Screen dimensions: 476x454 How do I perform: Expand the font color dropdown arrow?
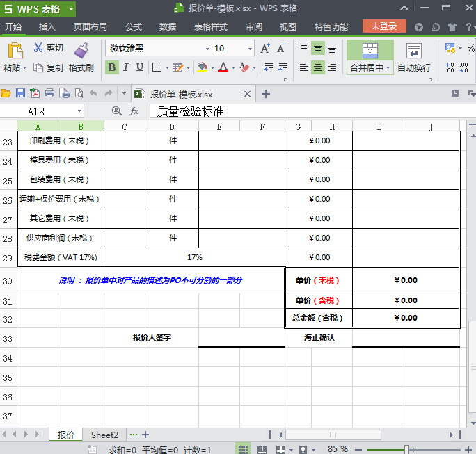(233, 67)
